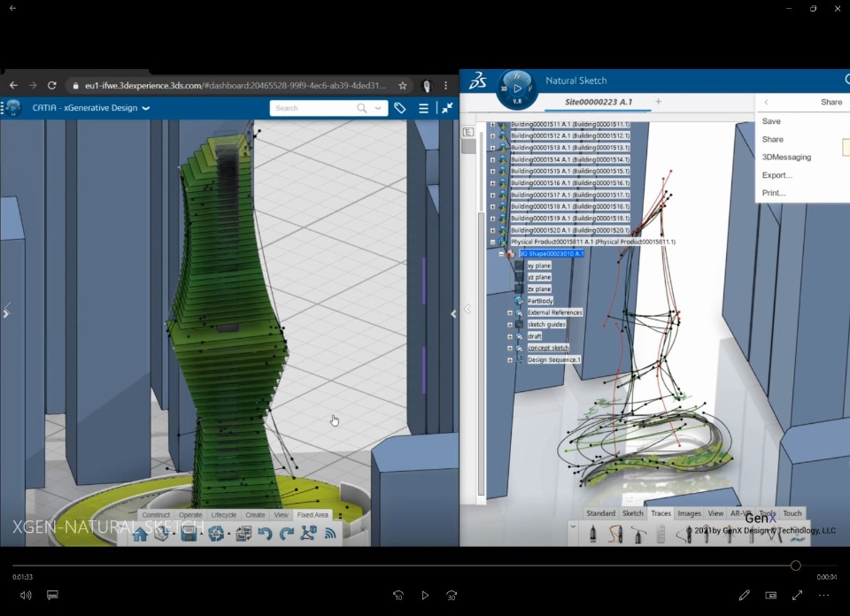
Task: Switch to Lifecycle tab
Action: coord(224,515)
